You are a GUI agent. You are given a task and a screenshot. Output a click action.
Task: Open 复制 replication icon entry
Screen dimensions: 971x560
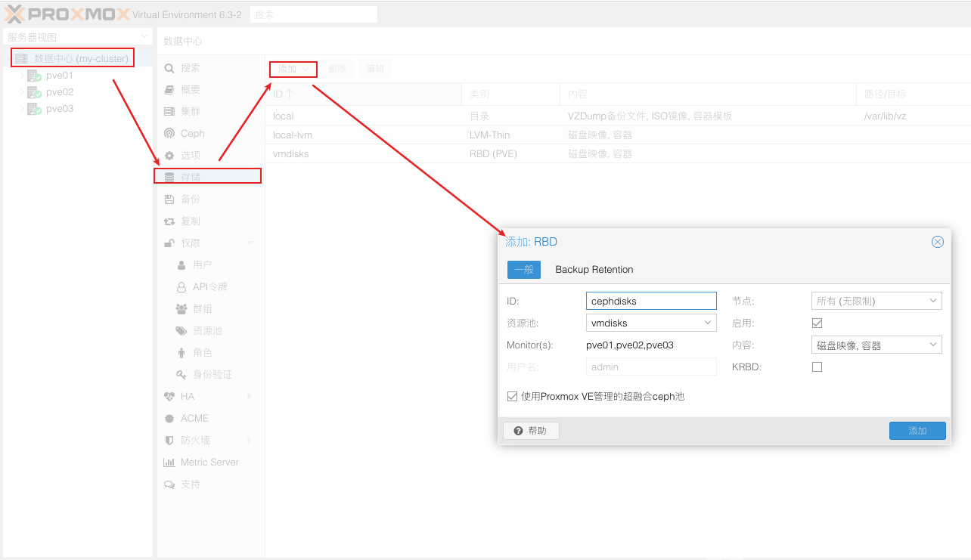click(169, 221)
